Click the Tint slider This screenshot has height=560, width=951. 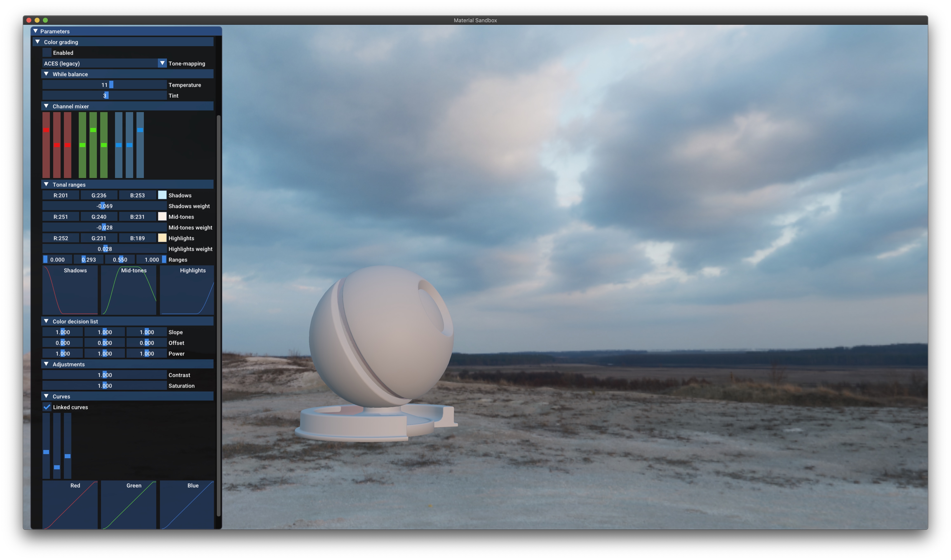coord(104,95)
